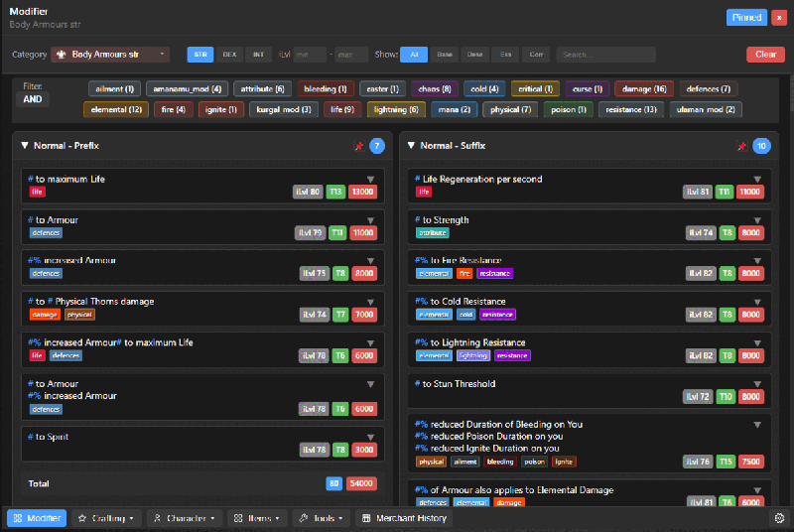This screenshot has height=532, width=794.
Task: Expand the '# to maximum Life' modifier
Action: tap(370, 180)
